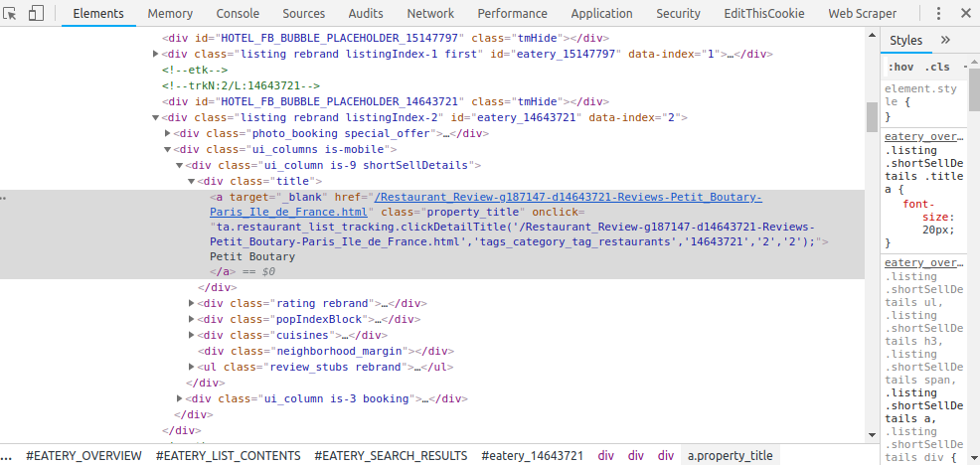Screen dimensions: 980x465
Task: Select a.property_title breadcrumb item
Action: point(730,456)
